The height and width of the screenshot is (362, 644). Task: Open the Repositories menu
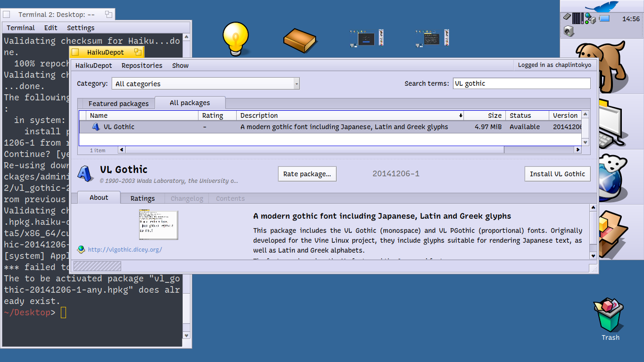pyautogui.click(x=141, y=66)
